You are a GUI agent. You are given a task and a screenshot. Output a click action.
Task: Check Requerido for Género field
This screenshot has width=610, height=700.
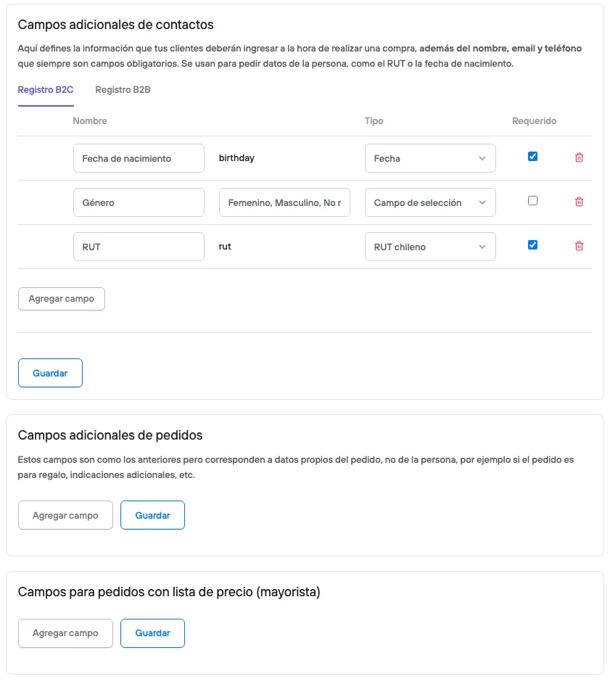pos(532,200)
